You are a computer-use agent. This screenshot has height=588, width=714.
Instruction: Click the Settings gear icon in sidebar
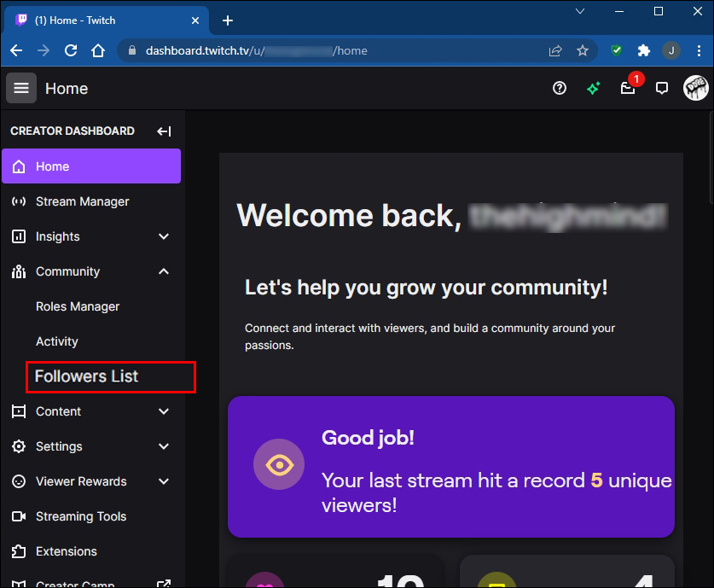click(x=19, y=446)
